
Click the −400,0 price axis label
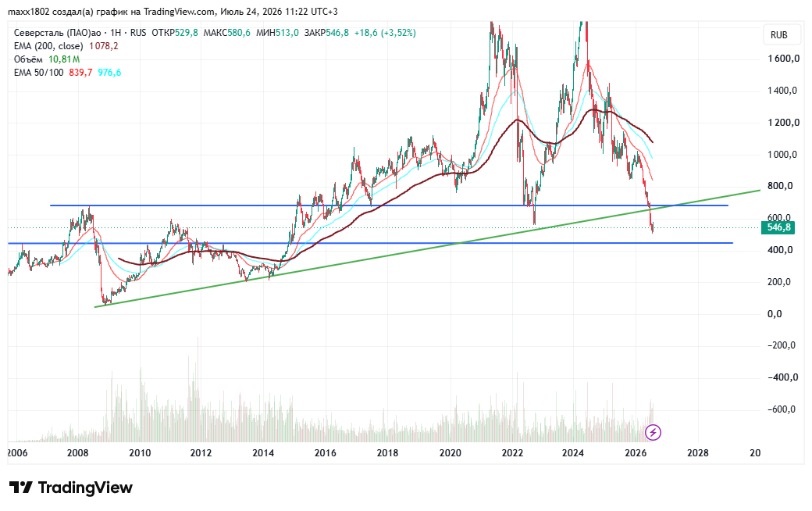click(782, 377)
